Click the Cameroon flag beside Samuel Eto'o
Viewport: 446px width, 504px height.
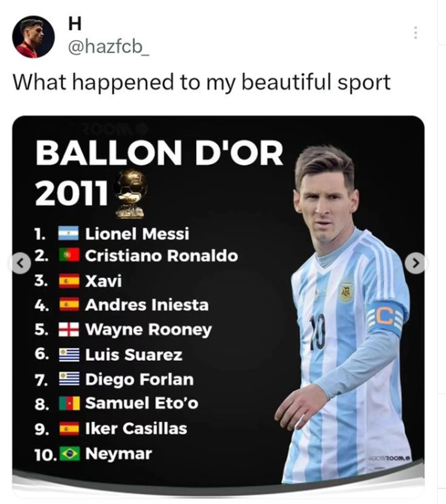[69, 403]
